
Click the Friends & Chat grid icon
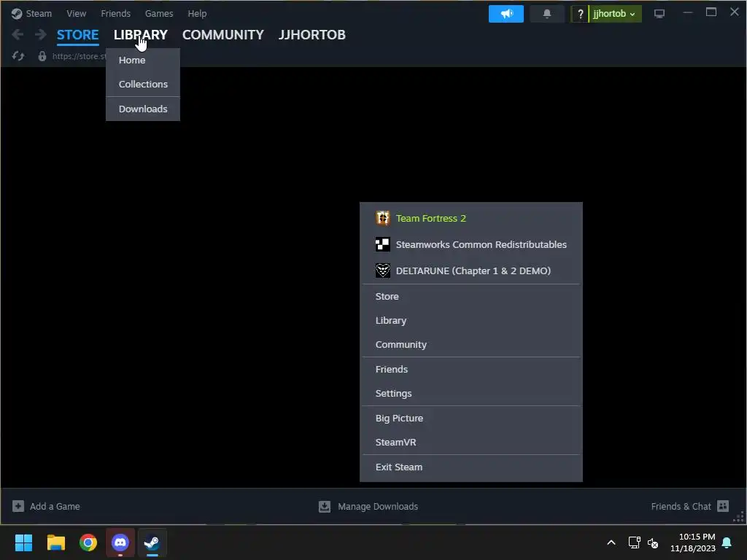pyautogui.click(x=723, y=506)
